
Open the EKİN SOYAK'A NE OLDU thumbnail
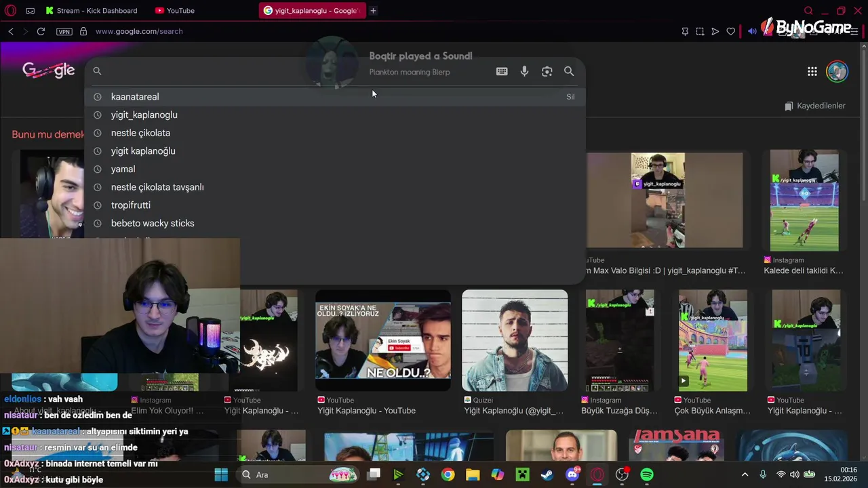[383, 340]
